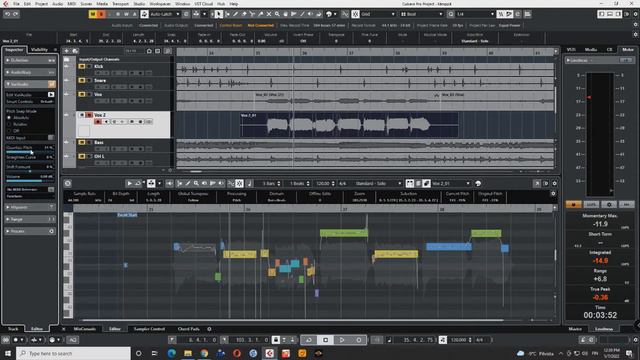Open the loudness meter settings gear
Viewport: 640px width, 360px height.
[609, 204]
